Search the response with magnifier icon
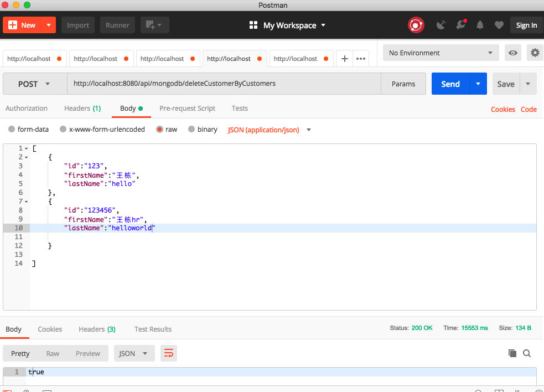Screen dimensions: 544x392 tap(527, 353)
